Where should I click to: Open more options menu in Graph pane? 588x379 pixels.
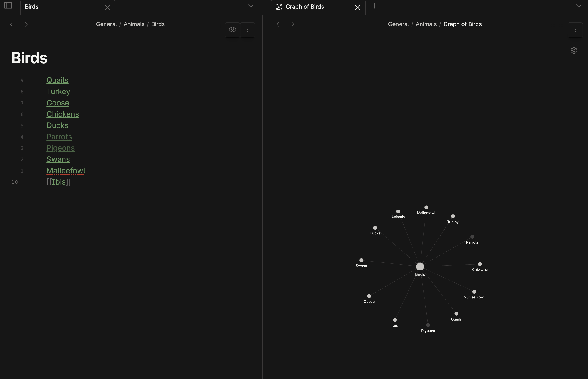(x=575, y=30)
